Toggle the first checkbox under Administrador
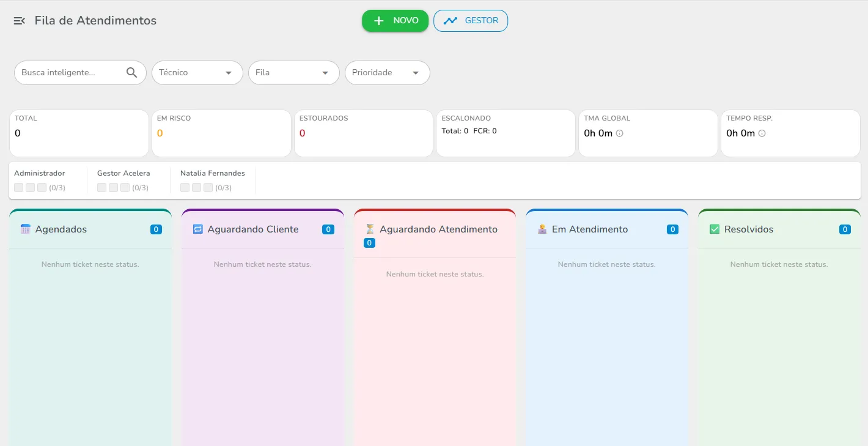 [18, 187]
